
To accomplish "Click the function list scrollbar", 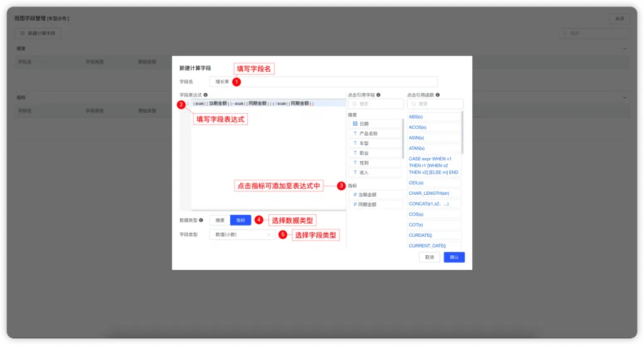I will [x=462, y=132].
